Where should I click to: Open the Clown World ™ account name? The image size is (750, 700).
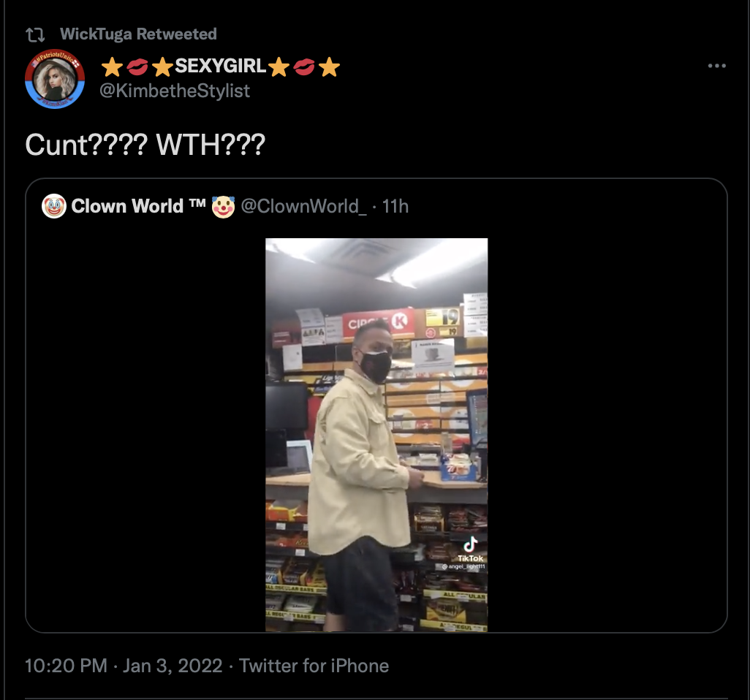[x=138, y=206]
